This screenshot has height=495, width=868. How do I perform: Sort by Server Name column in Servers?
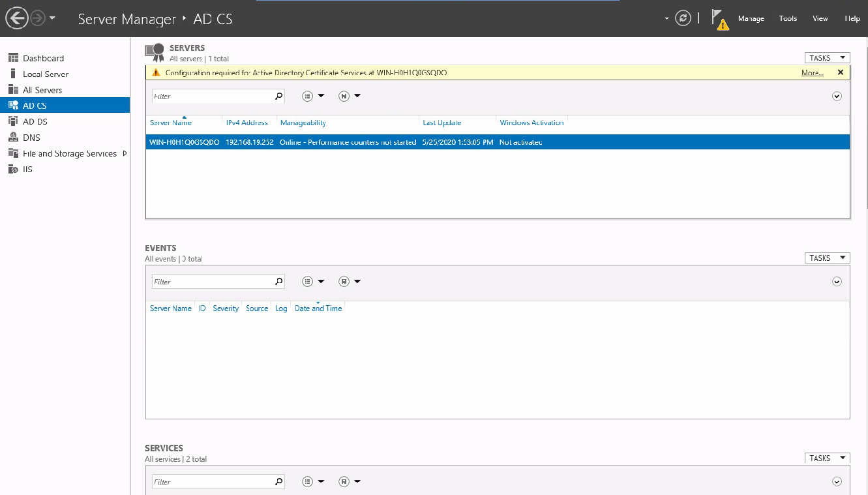[171, 123]
